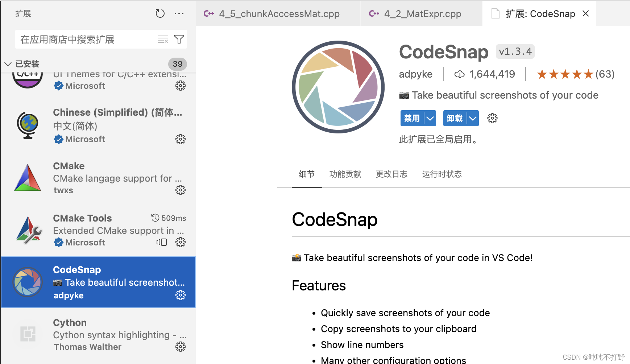Click the 扩展 sidebar panel title
Screen dimensions: 630x364
pos(23,14)
